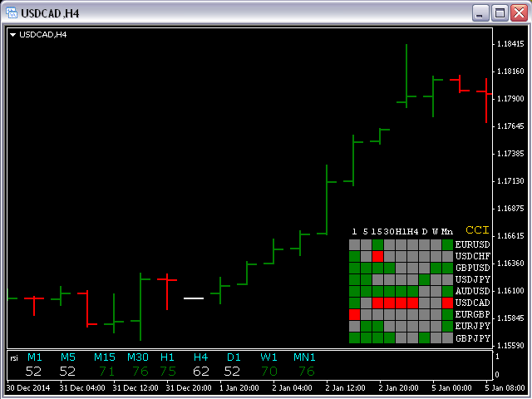Viewport: 532px width, 399px height.
Task: Click the 1.18415 price level on axis
Action: pos(510,44)
